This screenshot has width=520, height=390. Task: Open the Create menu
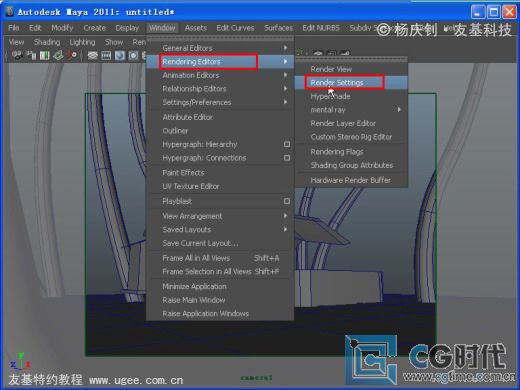coord(94,28)
